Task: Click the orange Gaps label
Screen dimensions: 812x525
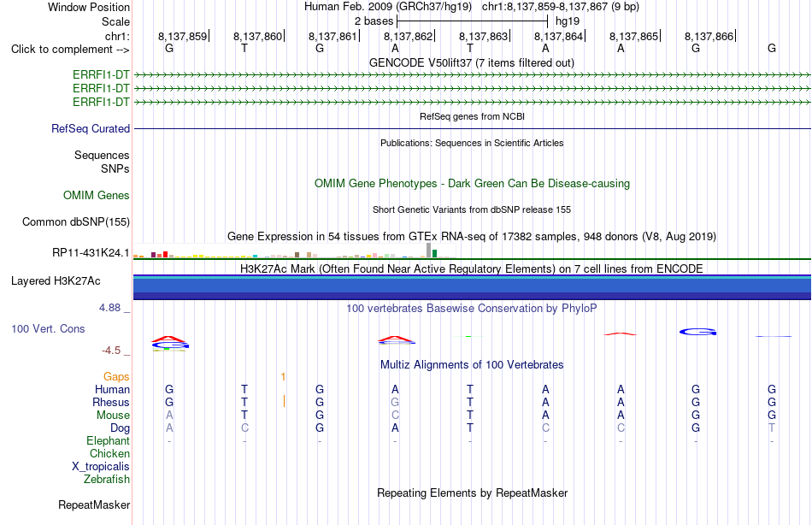Action: (x=116, y=377)
